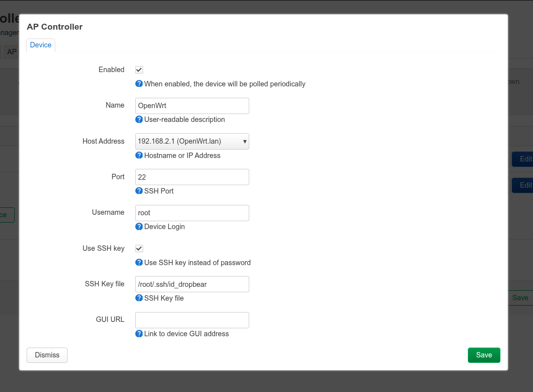This screenshot has width=533, height=392.
Task: Click the help icon under Enabled checkbox
Action: [139, 84]
